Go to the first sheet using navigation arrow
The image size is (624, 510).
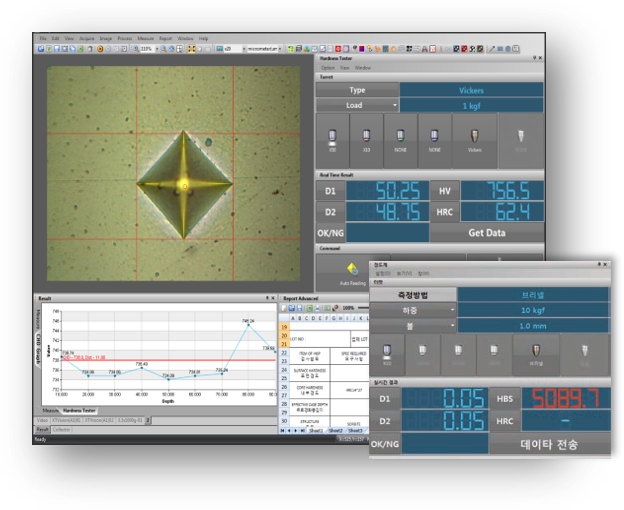point(283,430)
